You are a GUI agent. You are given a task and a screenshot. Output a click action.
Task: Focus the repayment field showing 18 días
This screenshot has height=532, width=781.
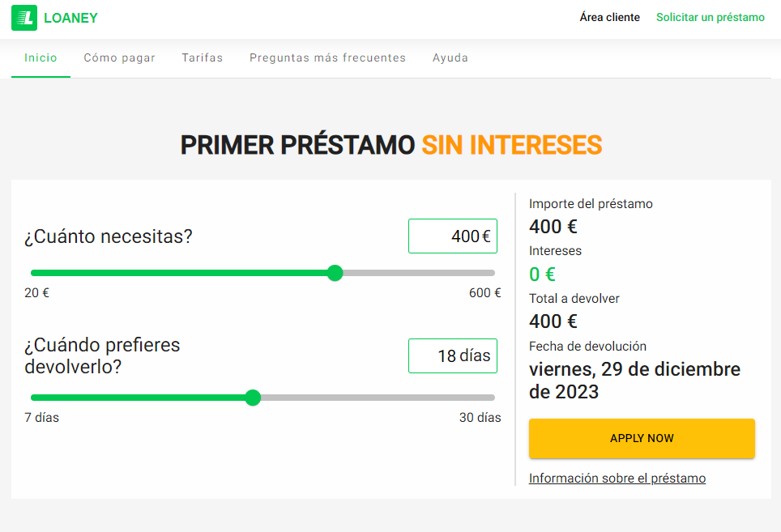[x=452, y=356]
